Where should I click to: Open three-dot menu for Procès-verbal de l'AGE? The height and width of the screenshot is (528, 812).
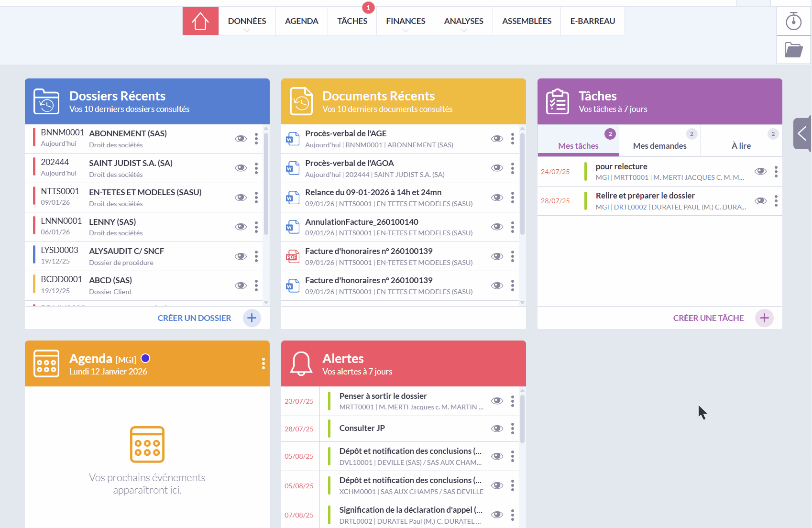click(513, 139)
